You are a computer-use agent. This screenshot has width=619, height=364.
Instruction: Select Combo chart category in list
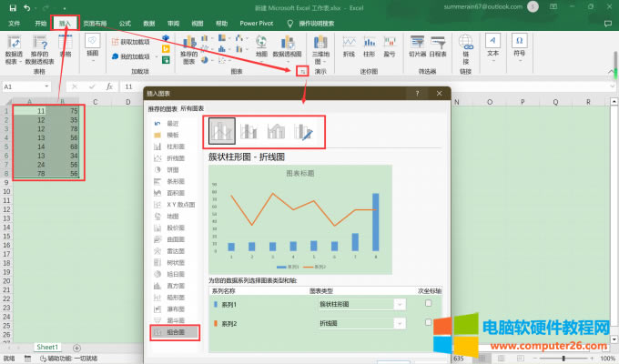pos(175,333)
